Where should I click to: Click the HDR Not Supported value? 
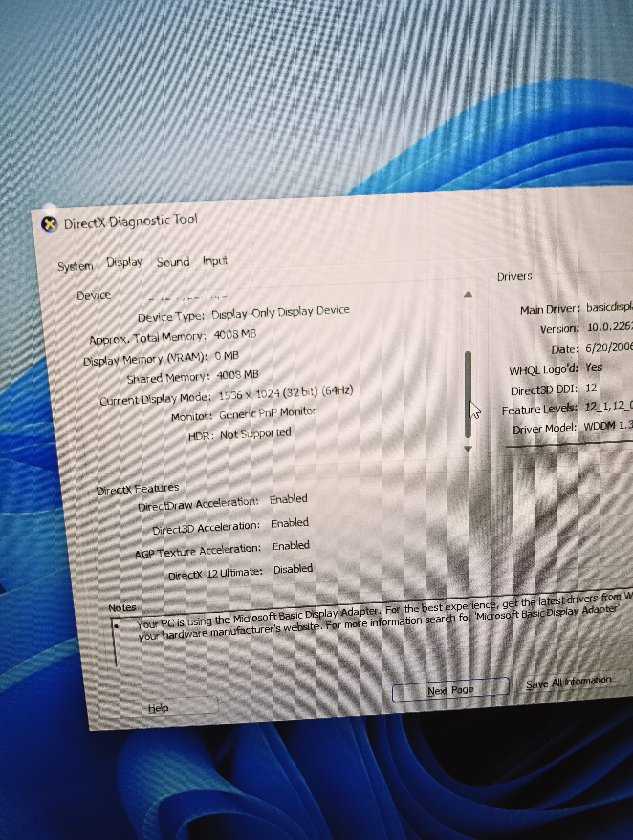[256, 433]
